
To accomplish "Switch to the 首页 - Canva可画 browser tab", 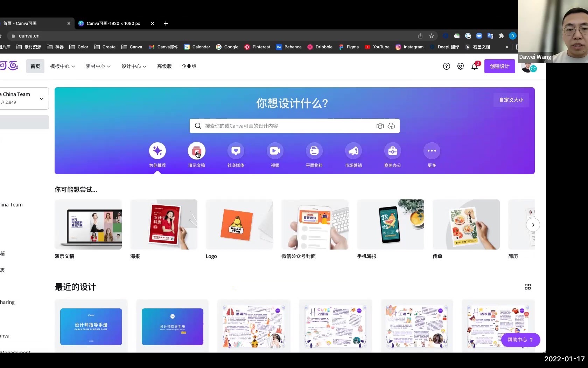I will click(35, 23).
